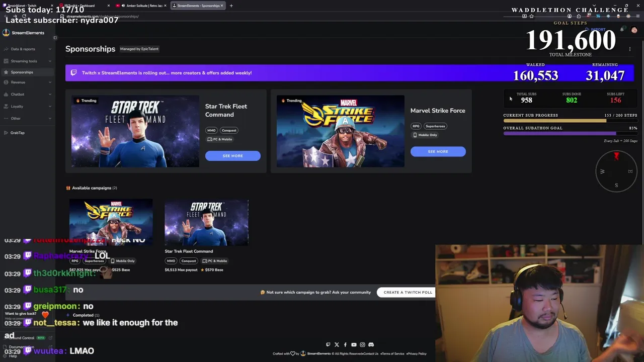
Task: Click the gift icon beside Available campaigns
Action: click(x=68, y=188)
